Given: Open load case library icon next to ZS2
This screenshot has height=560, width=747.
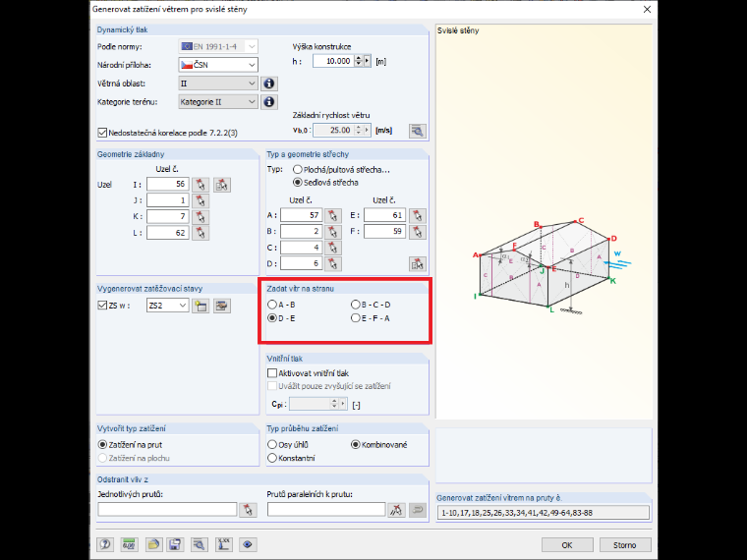Looking at the screenshot, I should (x=222, y=306).
